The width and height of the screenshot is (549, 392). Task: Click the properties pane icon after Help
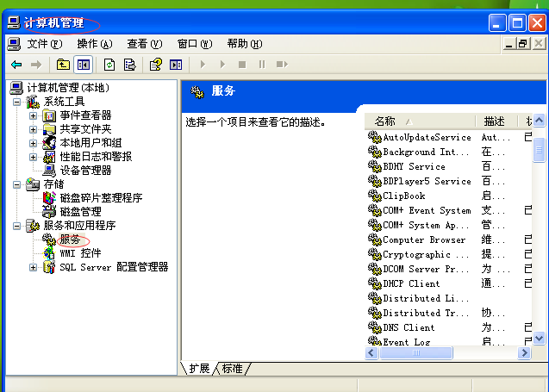tap(176, 65)
